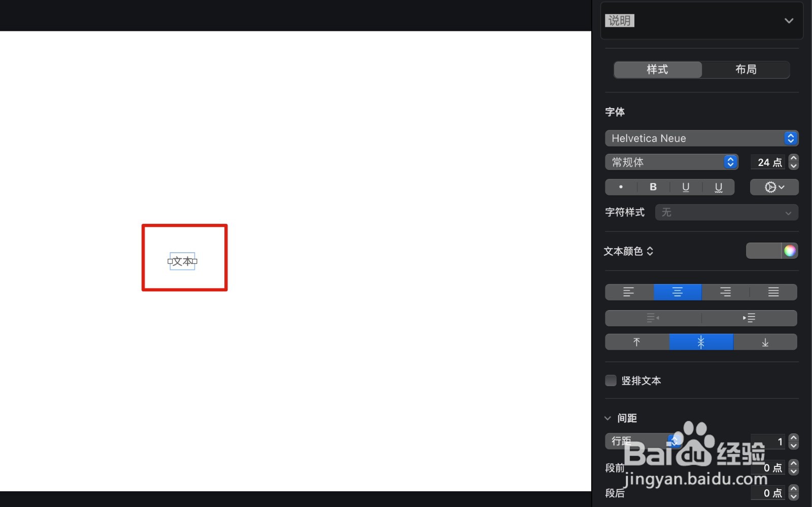Open the paragraph style dropdown chevron
812x507 pixels.
[x=789, y=21]
